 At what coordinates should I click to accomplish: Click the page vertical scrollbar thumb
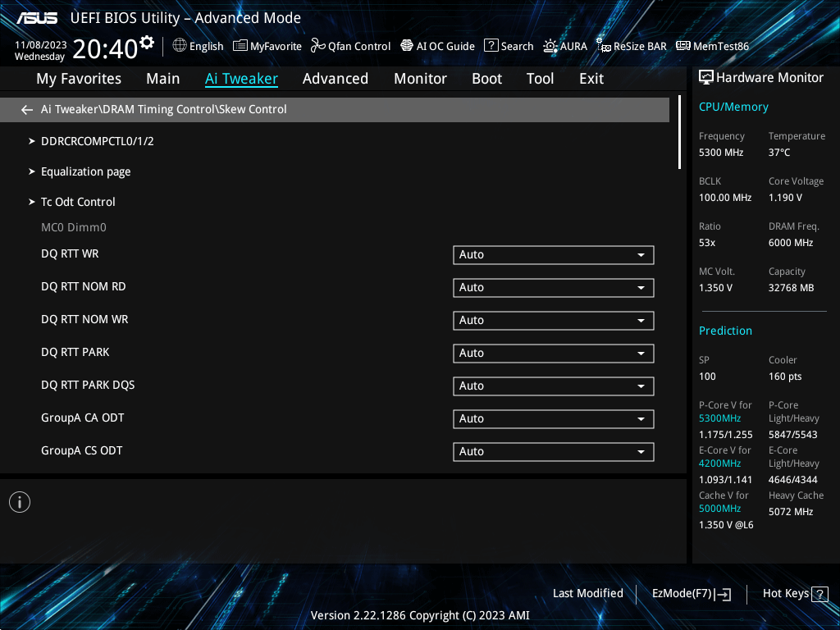click(x=679, y=132)
